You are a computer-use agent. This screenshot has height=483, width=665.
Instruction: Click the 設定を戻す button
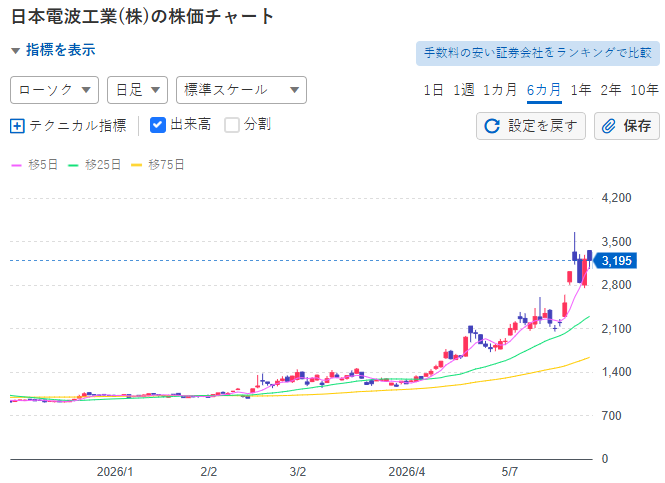pos(531,126)
